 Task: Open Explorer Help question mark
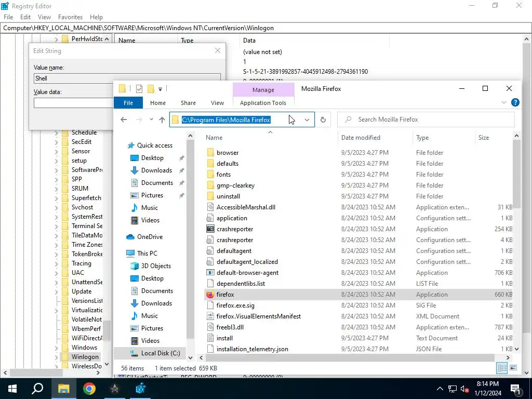click(515, 102)
